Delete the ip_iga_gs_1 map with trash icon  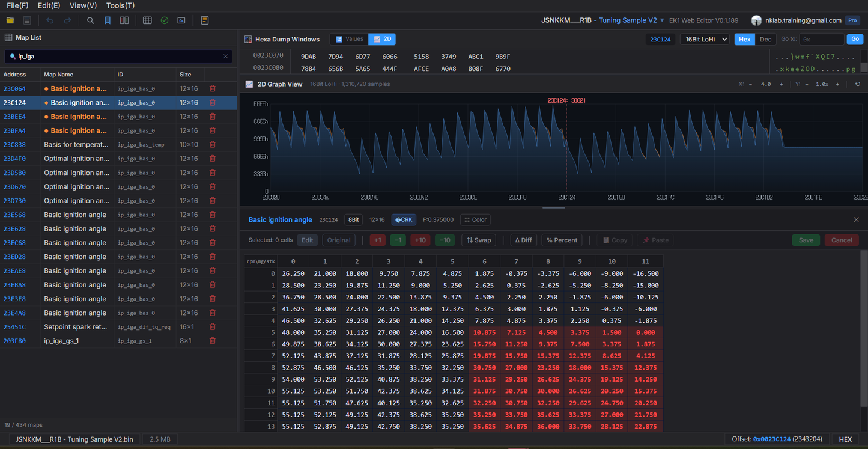point(212,341)
